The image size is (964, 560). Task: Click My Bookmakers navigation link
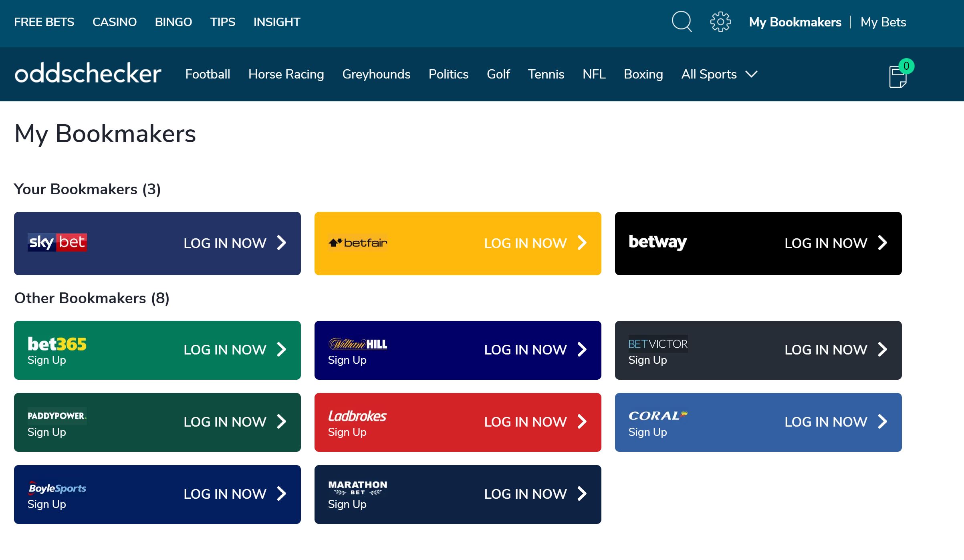point(795,21)
